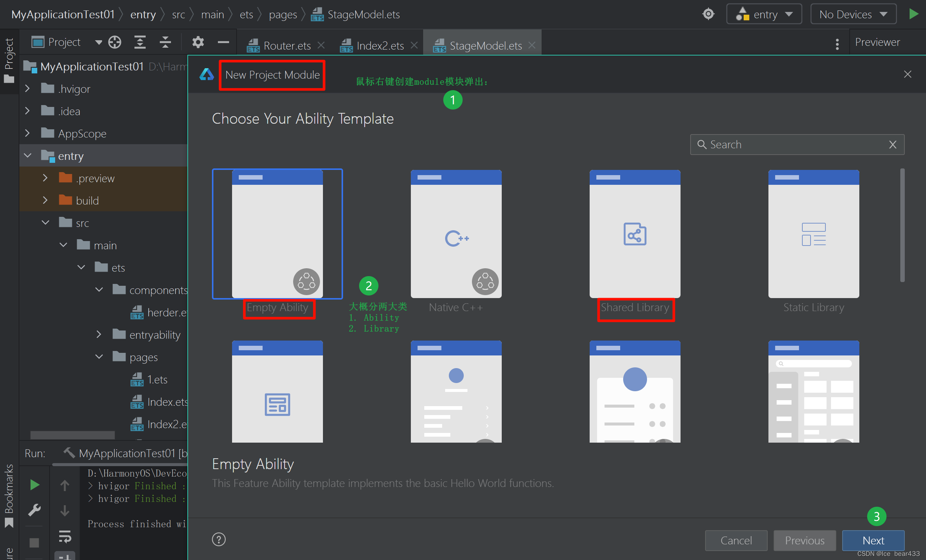Click the Collapse All icon in Project panel
Screen dimensions: 926x560
click(x=165, y=42)
